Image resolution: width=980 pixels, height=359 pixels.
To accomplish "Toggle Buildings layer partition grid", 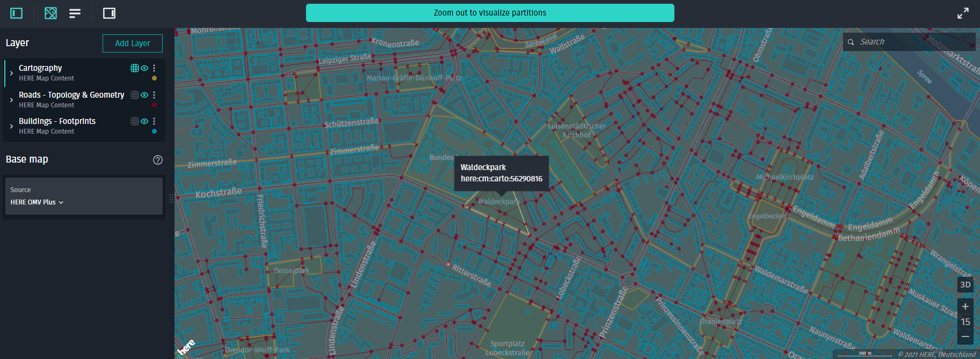I will 135,121.
